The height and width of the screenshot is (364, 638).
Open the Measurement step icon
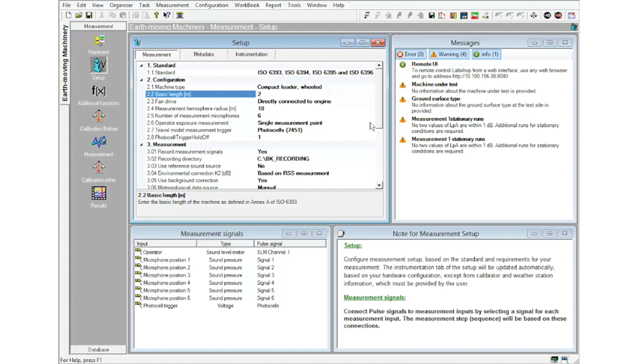tap(98, 142)
